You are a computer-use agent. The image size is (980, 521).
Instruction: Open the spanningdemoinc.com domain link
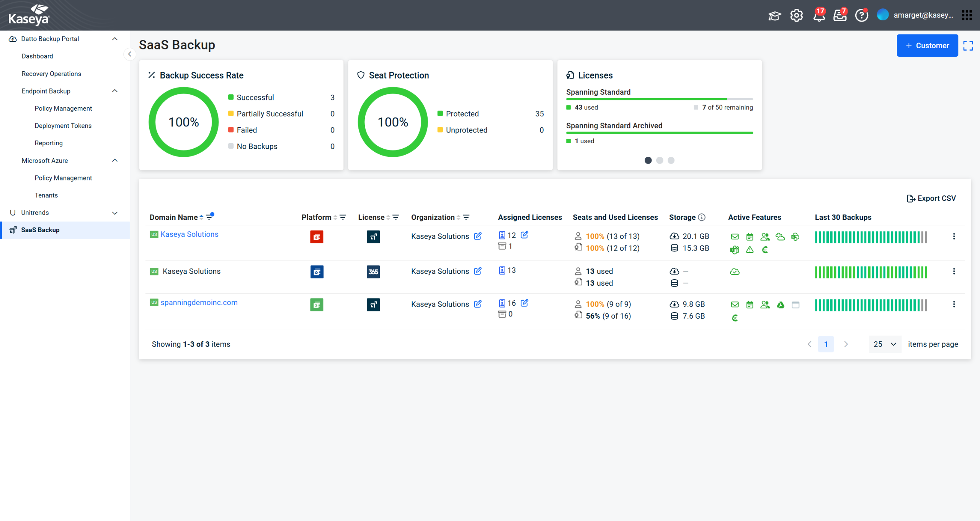click(199, 302)
